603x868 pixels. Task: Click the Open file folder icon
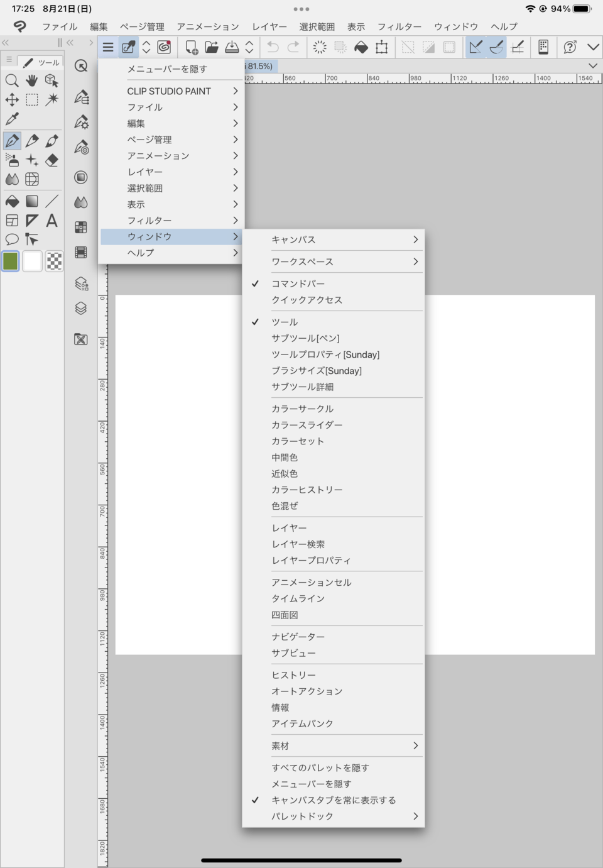(212, 47)
